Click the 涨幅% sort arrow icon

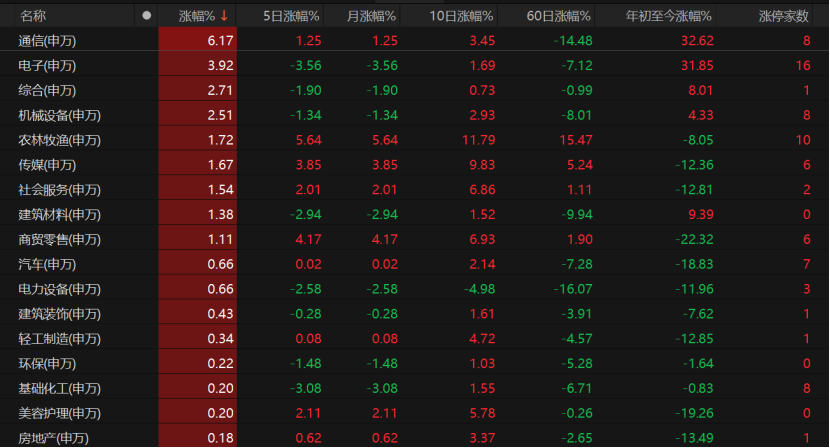224,16
